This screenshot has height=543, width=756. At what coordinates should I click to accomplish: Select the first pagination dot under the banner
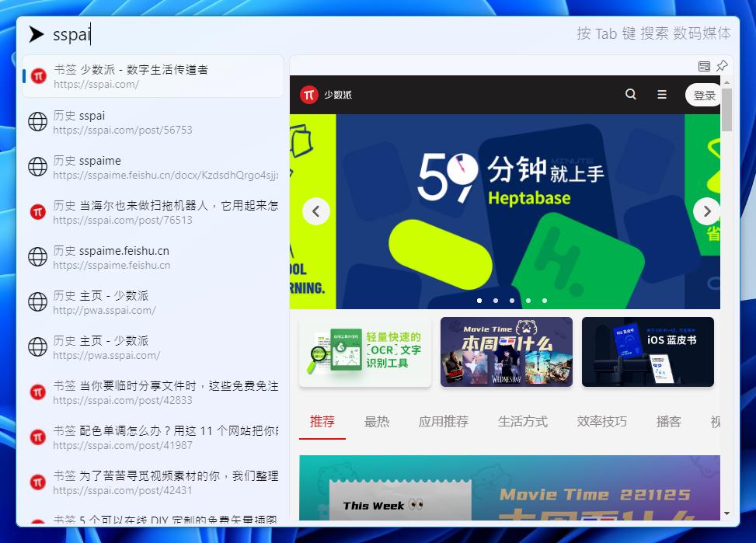click(x=479, y=301)
